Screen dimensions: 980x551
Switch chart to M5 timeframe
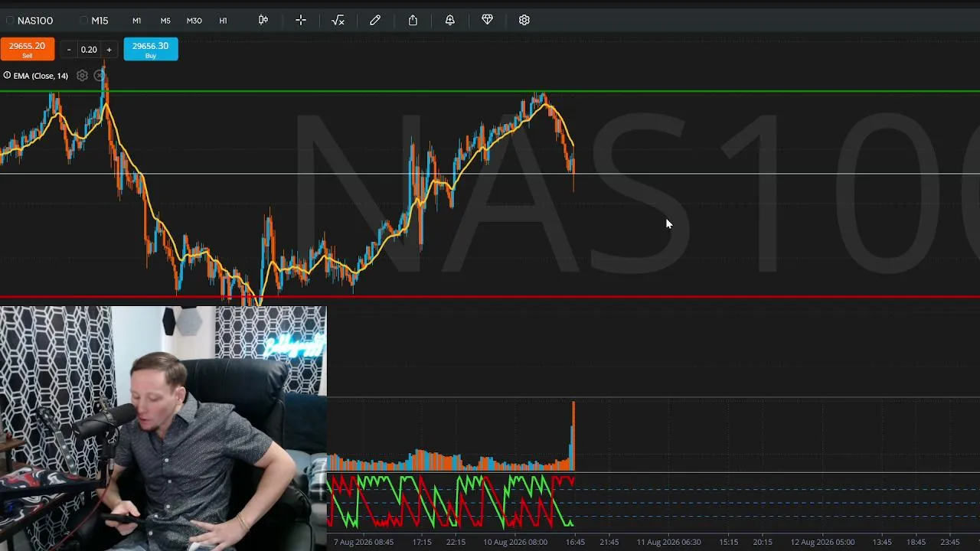point(165,21)
